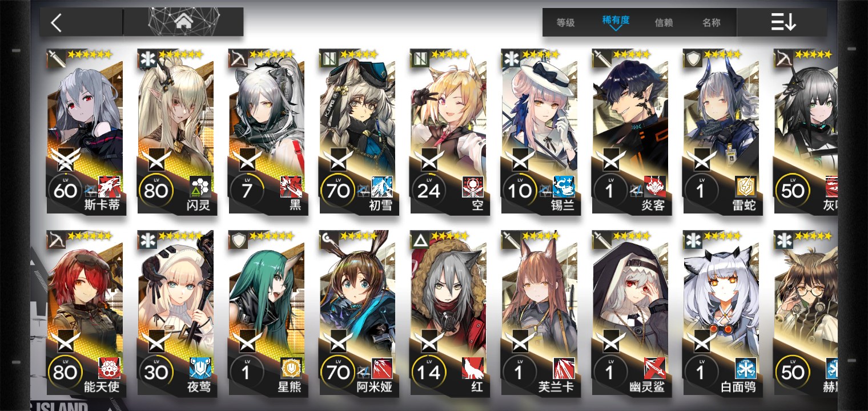Click 空's skill icon
This screenshot has width=868, height=411.
[473, 187]
